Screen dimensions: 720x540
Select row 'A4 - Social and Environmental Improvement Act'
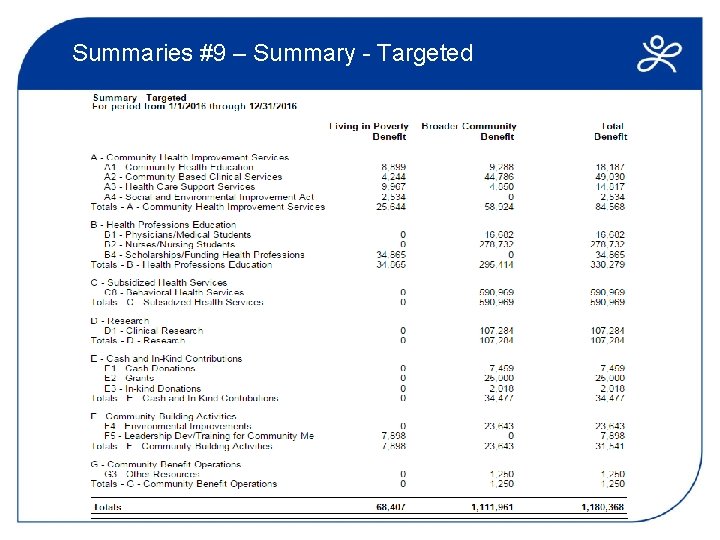(x=364, y=197)
